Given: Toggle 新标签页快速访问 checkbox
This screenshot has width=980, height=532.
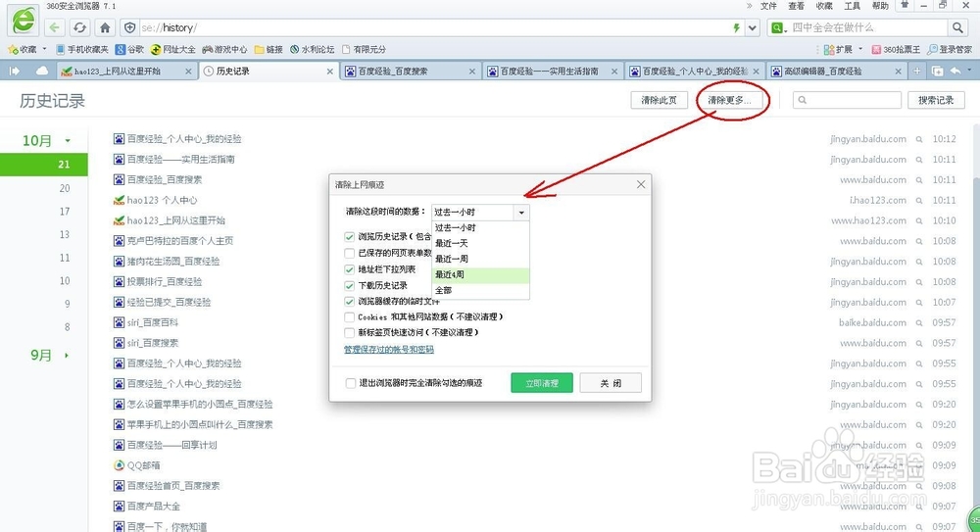Looking at the screenshot, I should click(350, 332).
